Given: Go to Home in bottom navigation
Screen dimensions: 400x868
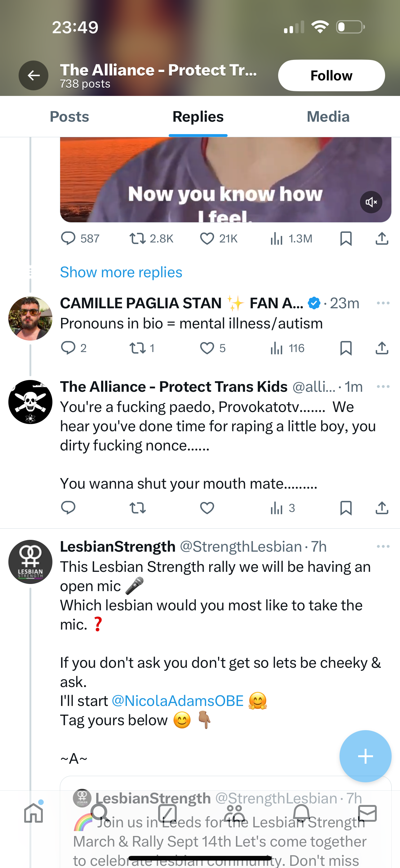Looking at the screenshot, I should [34, 813].
